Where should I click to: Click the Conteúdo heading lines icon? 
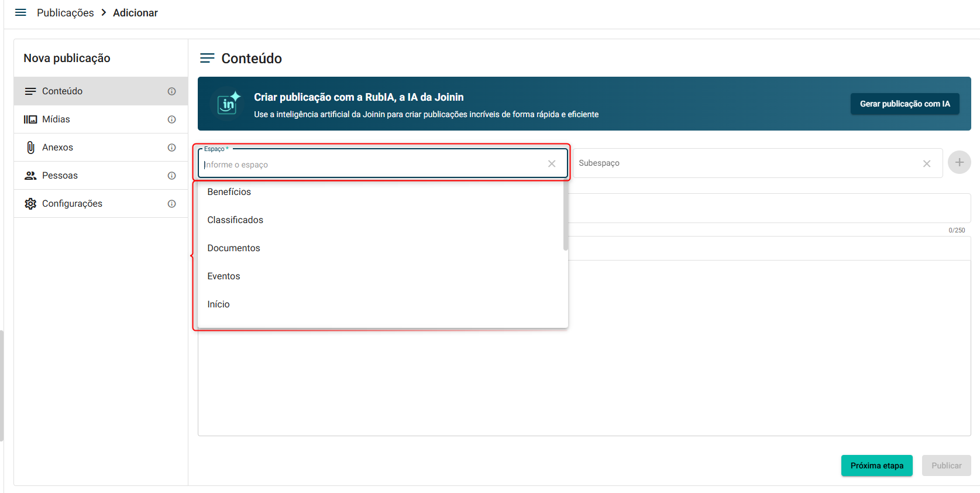[x=207, y=58]
